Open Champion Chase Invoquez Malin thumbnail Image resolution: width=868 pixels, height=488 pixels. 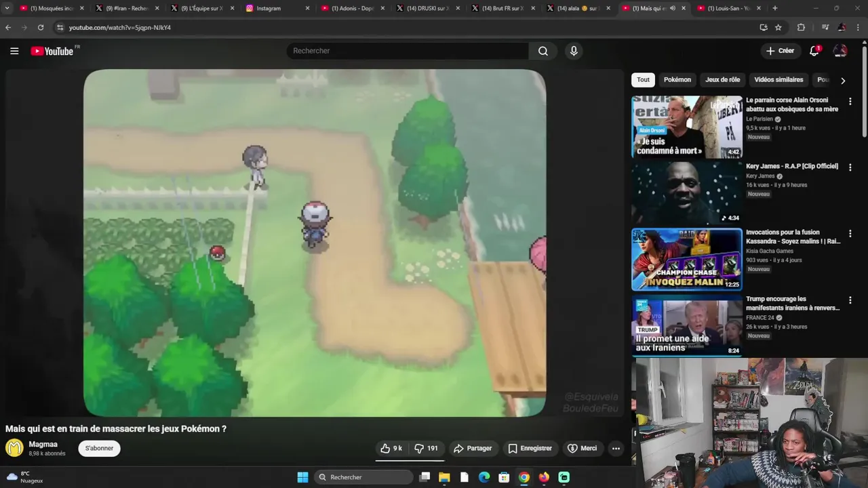687,260
